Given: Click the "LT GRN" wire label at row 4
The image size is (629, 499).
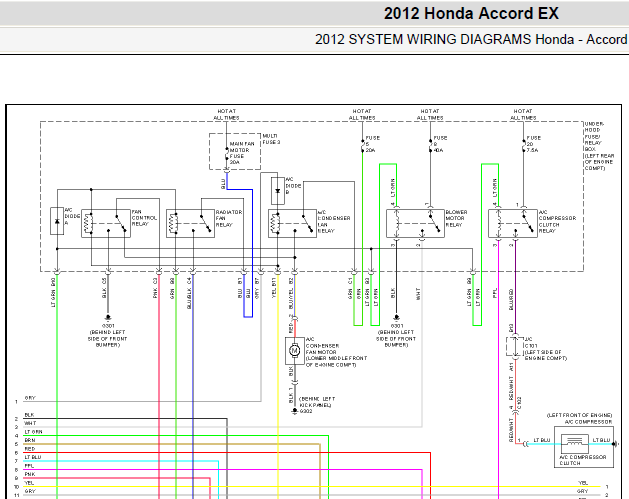Looking at the screenshot, I should point(33,432).
